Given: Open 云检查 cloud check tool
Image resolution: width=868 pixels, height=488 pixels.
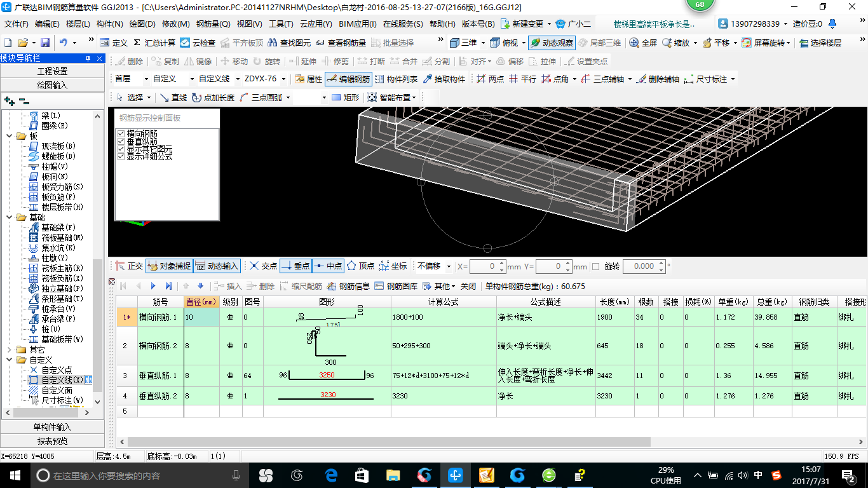Looking at the screenshot, I should pos(198,43).
